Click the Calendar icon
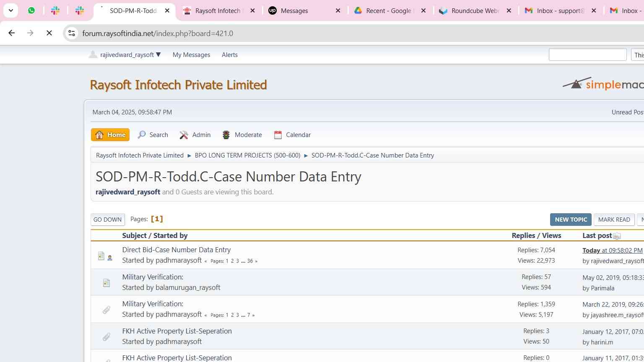Screen dimensions: 644x362 [x=278, y=134]
